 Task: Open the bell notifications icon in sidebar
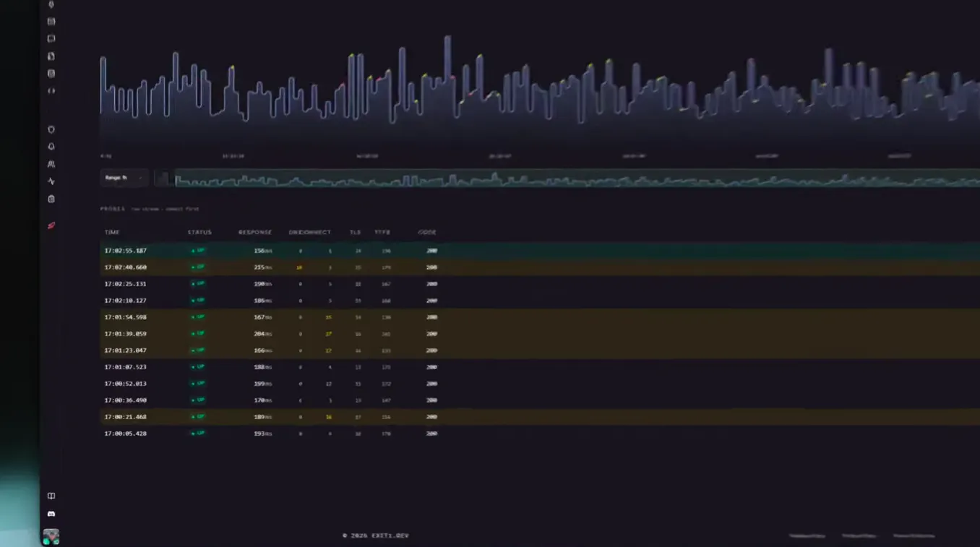(51, 147)
